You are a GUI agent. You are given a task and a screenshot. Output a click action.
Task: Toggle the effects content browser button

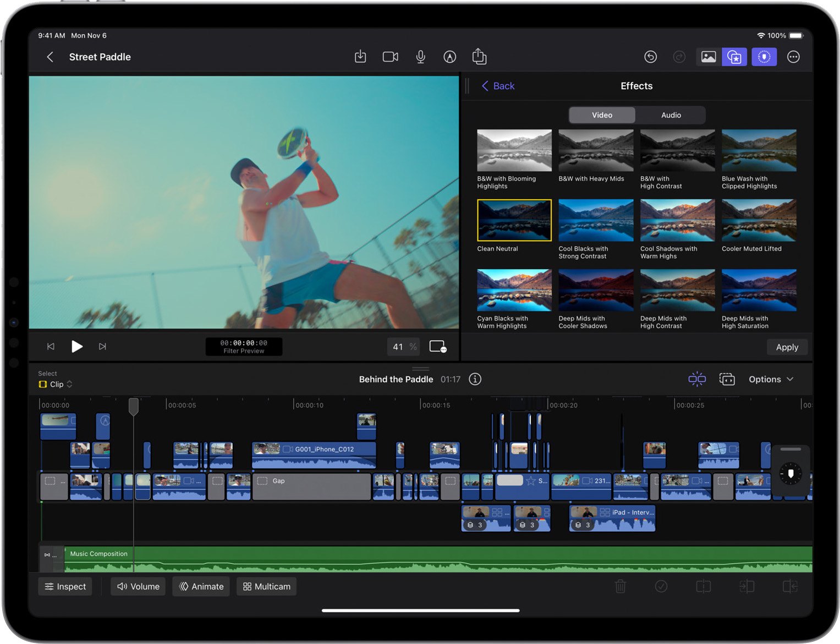click(734, 57)
